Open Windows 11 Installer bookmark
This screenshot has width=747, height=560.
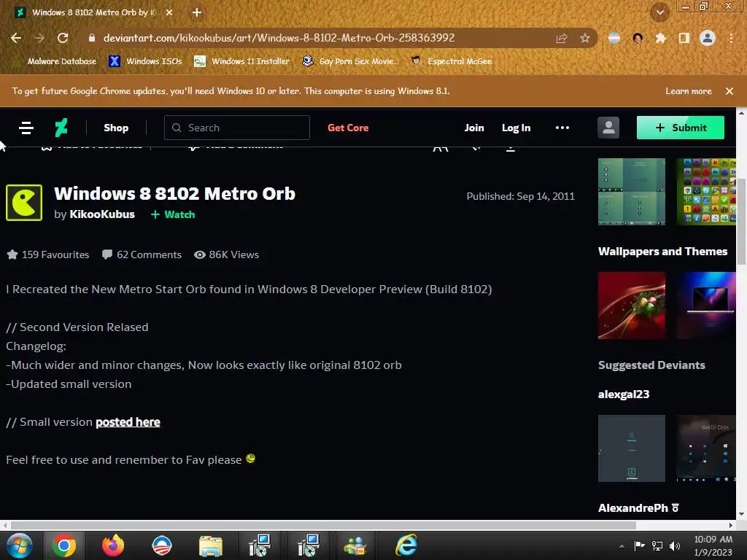[242, 61]
